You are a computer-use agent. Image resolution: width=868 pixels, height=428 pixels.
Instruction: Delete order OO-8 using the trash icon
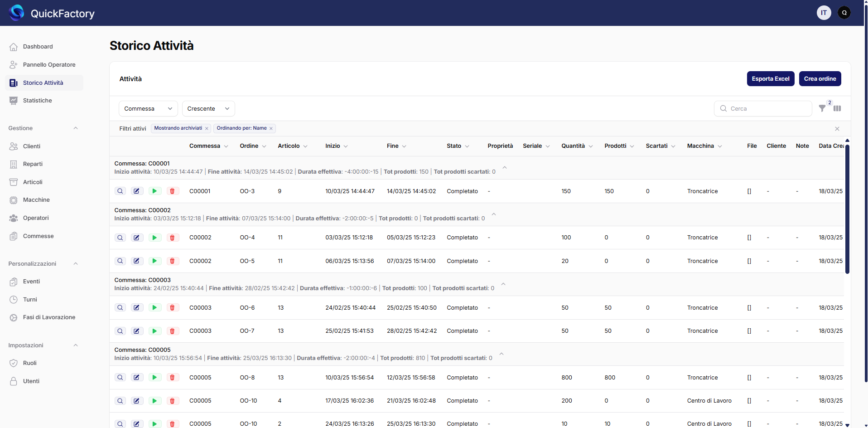click(x=172, y=378)
